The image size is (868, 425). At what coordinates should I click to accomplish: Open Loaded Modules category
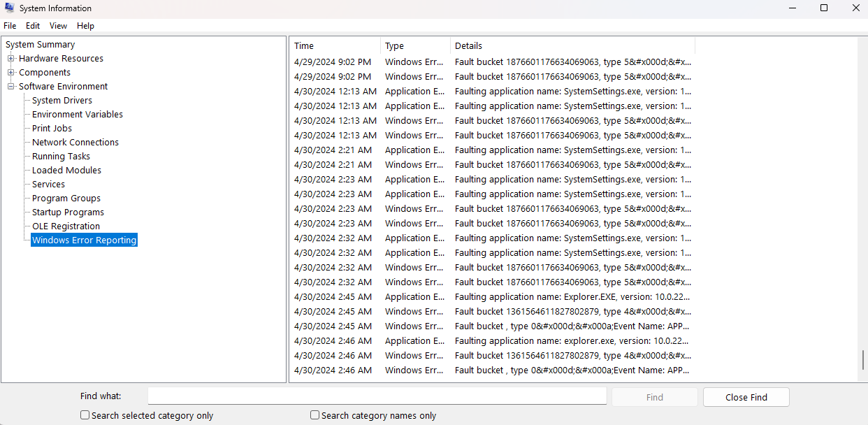(x=66, y=171)
